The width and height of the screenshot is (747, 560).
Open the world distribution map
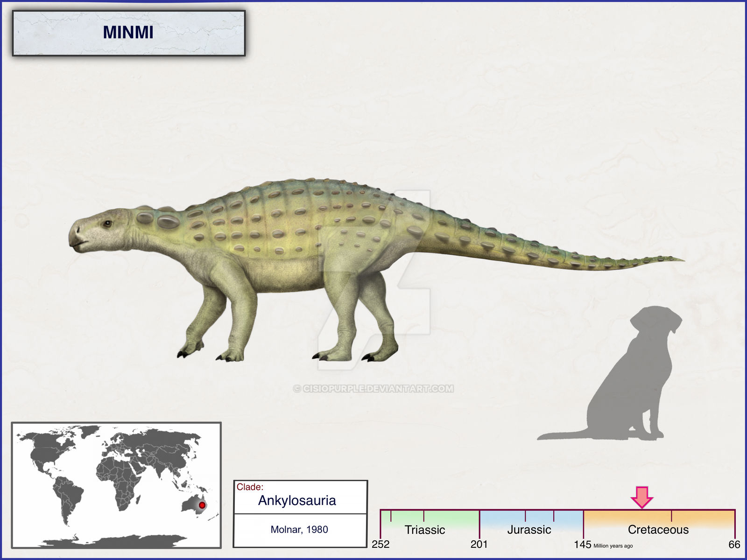tap(116, 485)
